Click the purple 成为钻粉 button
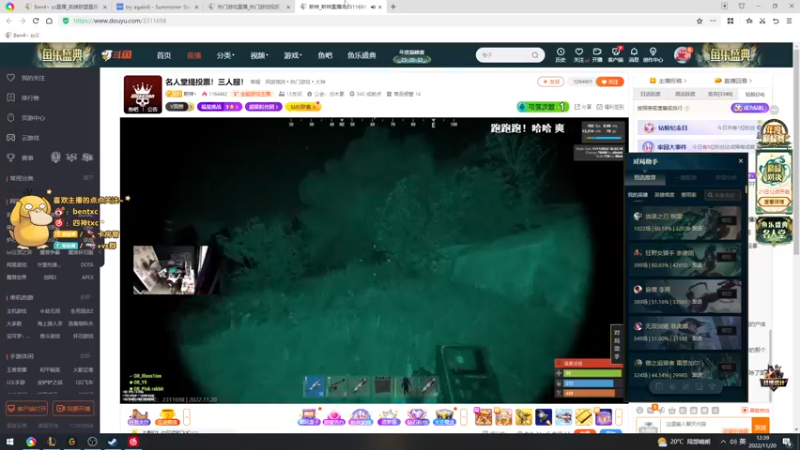Screen dimensions: 800x450 (749, 108)
